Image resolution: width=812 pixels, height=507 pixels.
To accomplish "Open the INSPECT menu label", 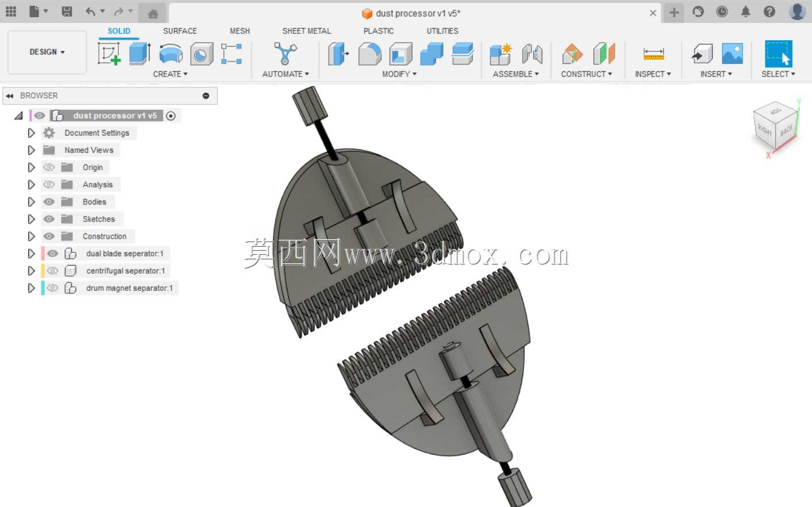I will 653,74.
